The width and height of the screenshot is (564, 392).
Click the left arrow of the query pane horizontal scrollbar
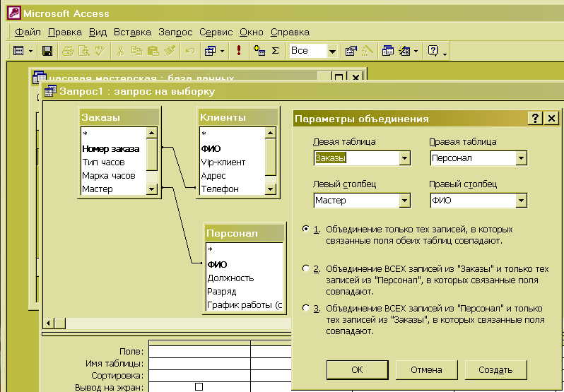[48, 323]
